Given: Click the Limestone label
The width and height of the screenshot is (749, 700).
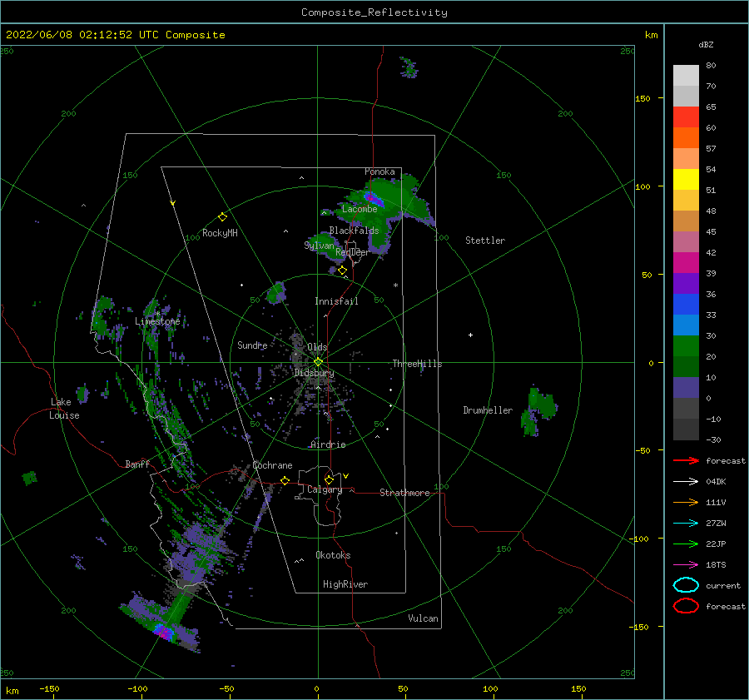Looking at the screenshot, I should (157, 321).
